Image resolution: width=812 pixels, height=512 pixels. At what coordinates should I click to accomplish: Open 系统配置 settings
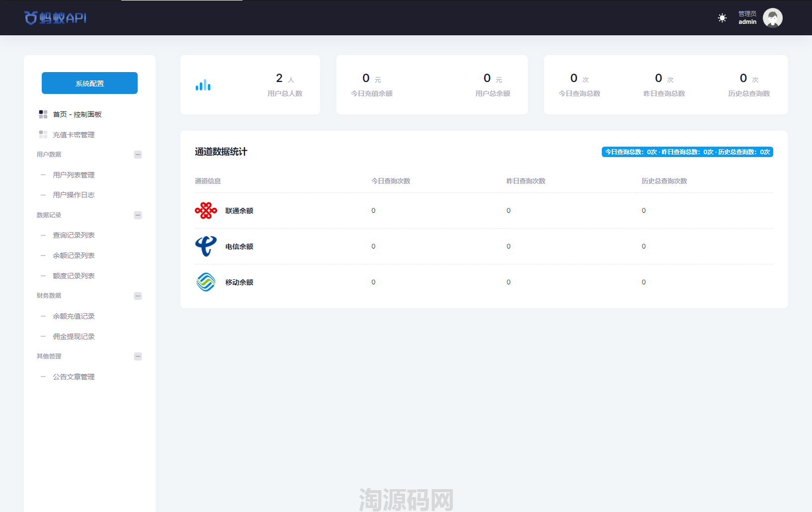tap(89, 83)
